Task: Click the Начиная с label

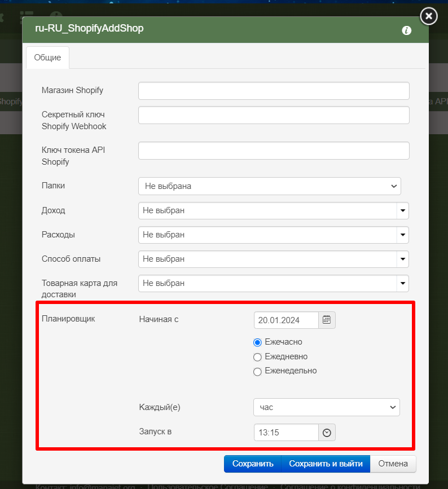Action: coord(159,319)
